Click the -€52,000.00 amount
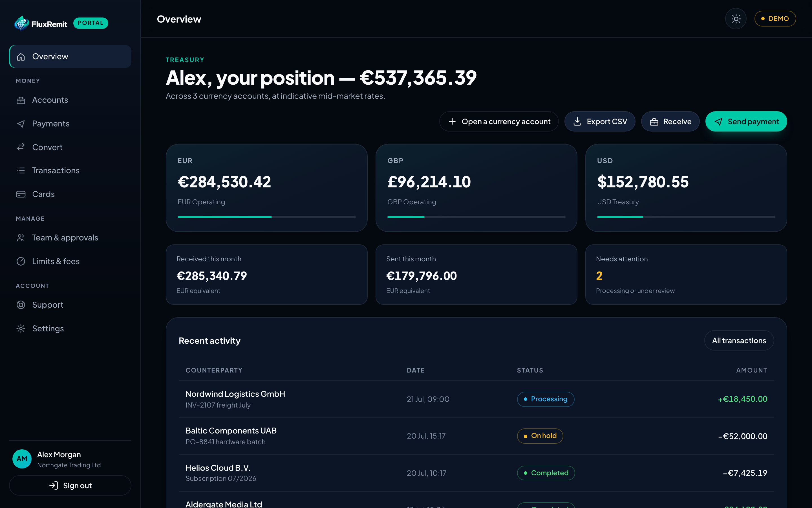 [x=743, y=436]
